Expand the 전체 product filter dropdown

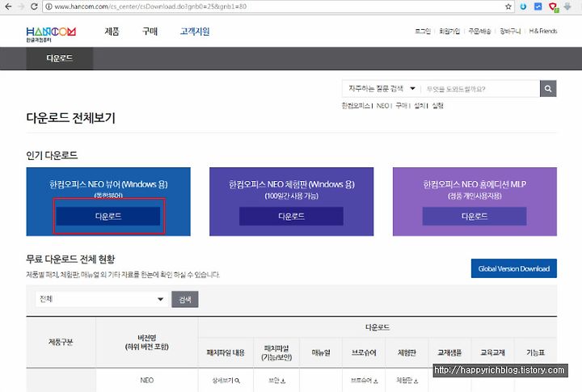[102, 299]
